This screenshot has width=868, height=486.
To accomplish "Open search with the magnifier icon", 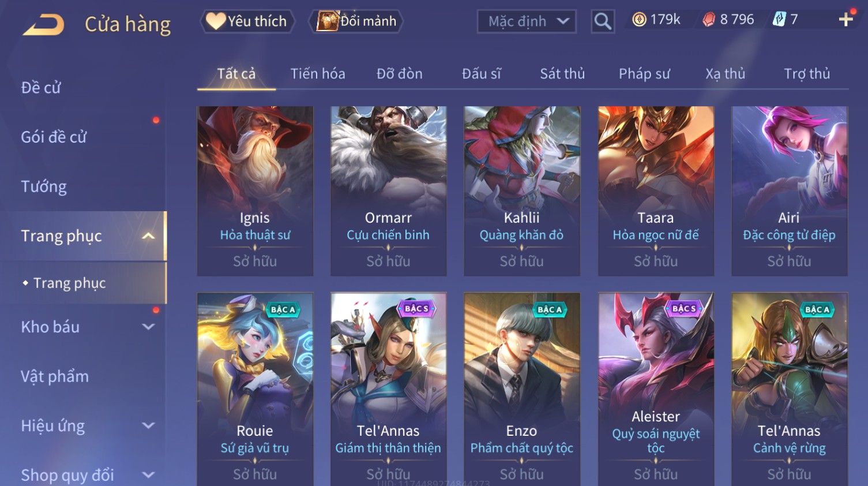I will coord(603,22).
